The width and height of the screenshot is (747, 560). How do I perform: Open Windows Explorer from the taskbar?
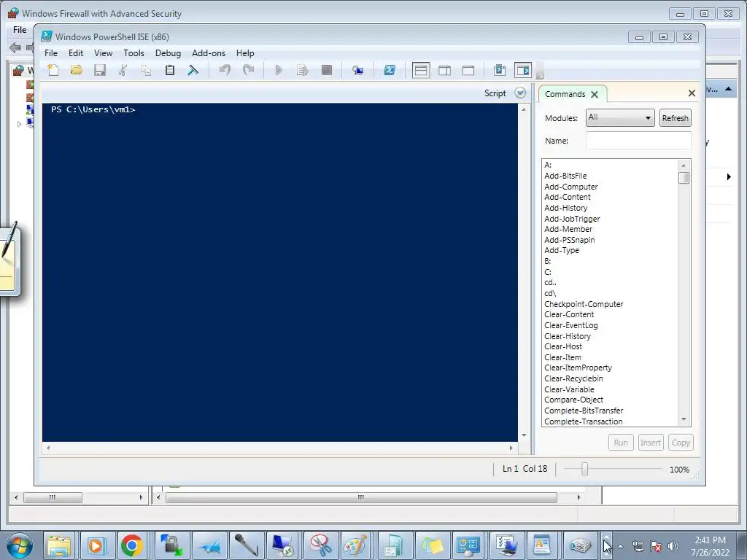click(59, 545)
